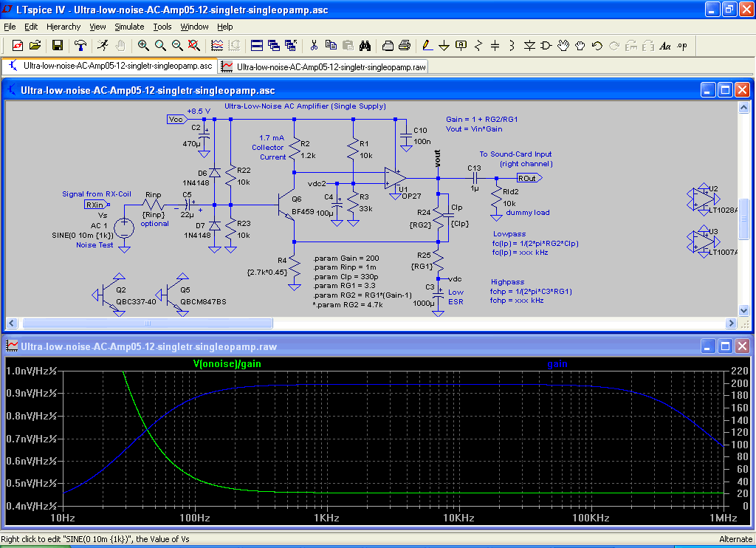Open the Hierarchy menu
Screen dimensions: 756x548
[63, 27]
